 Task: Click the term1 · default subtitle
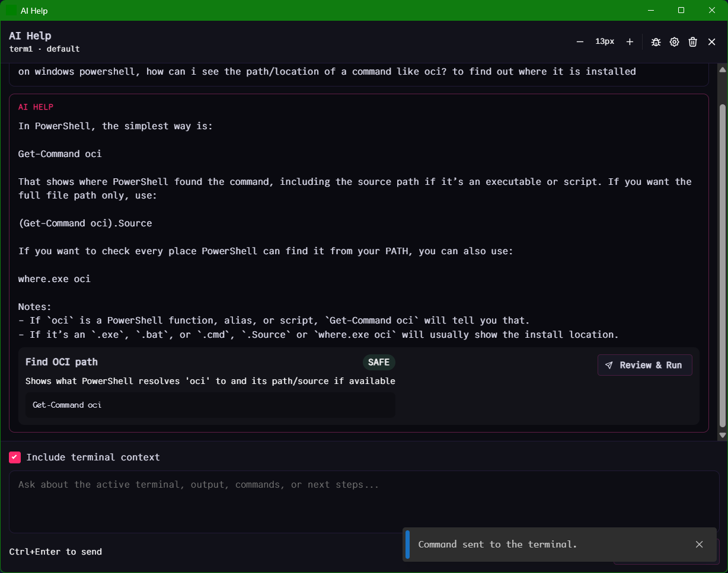pos(44,49)
